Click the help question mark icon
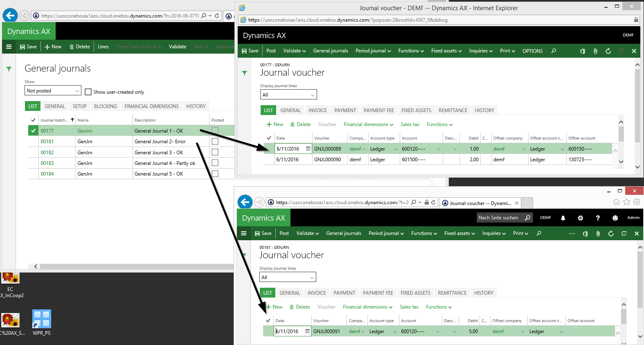The width and height of the screenshot is (644, 345). point(598,218)
